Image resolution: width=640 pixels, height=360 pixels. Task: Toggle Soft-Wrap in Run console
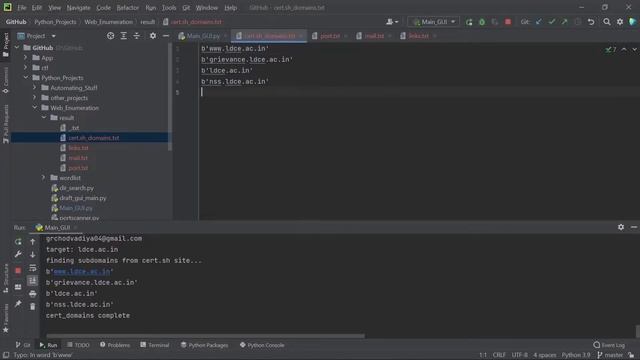(33, 268)
